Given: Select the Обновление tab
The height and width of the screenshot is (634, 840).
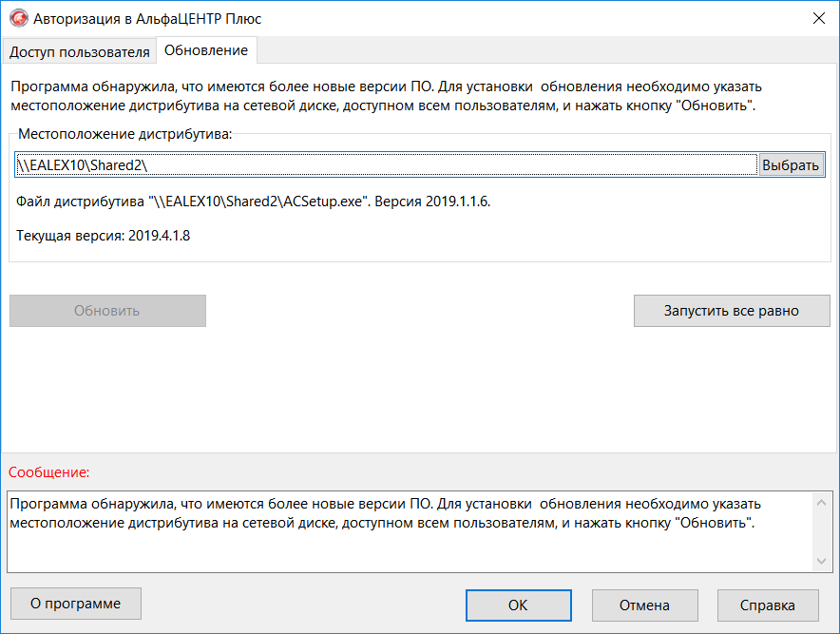Looking at the screenshot, I should pos(205,50).
